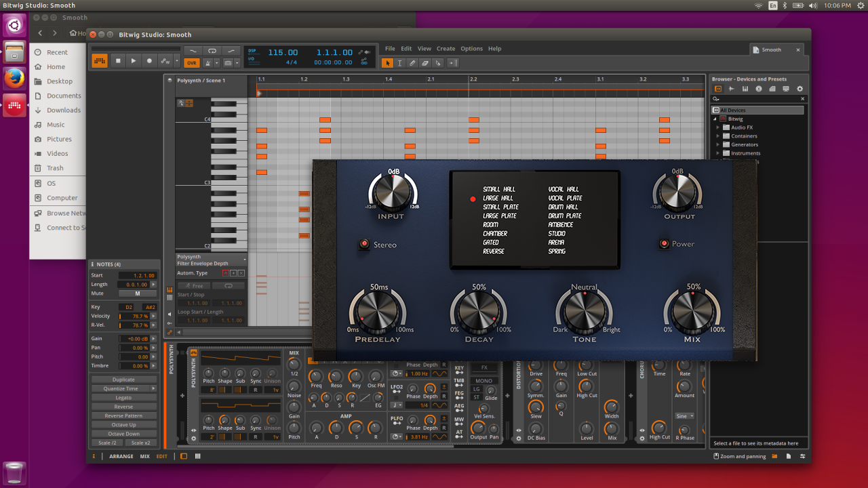Open samples waveform icon in Browser panel
This screenshot has width=868, height=488.
point(732,89)
